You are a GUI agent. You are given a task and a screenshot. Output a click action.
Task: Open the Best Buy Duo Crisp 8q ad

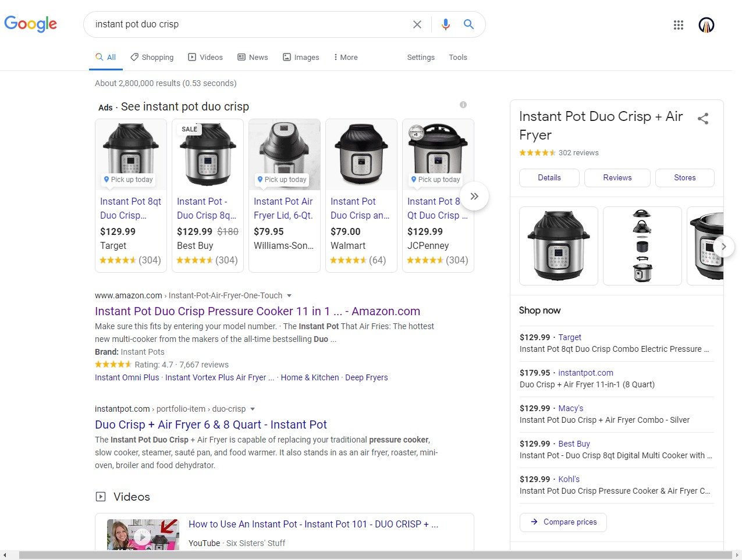[x=207, y=208]
